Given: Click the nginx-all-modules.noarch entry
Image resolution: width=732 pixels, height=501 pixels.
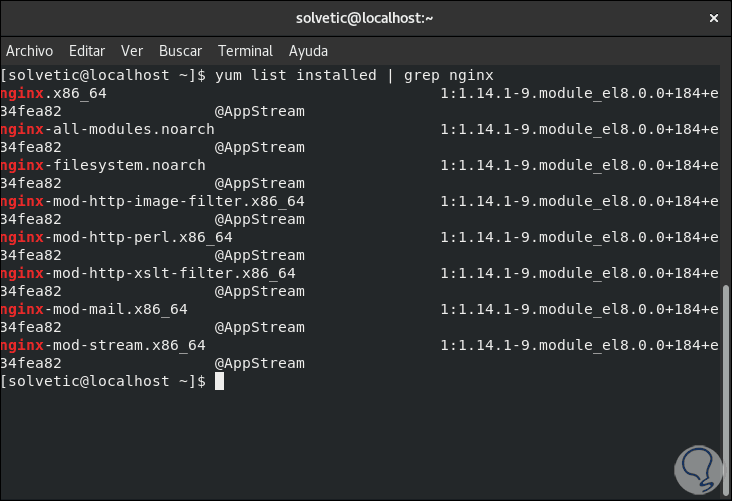Looking at the screenshot, I should pyautogui.click(x=108, y=129).
